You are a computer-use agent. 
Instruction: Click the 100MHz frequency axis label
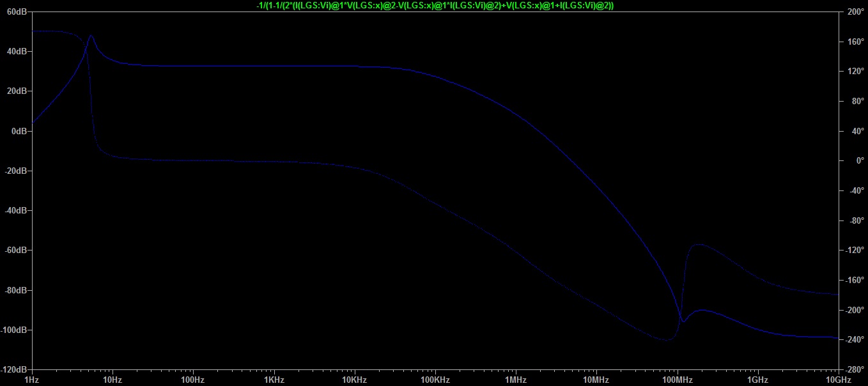[677, 380]
